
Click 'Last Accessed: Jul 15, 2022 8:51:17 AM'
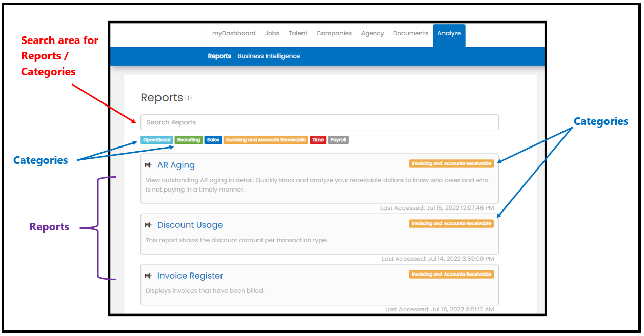pyautogui.click(x=440, y=310)
